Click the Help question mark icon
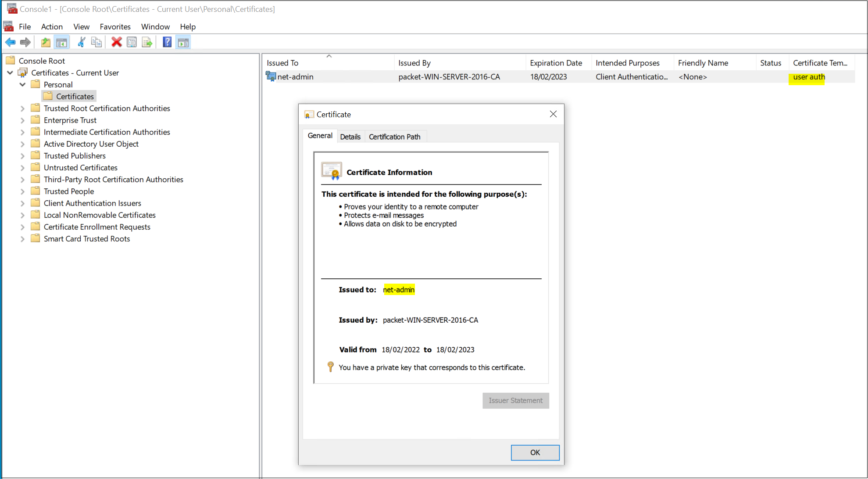 (x=167, y=42)
